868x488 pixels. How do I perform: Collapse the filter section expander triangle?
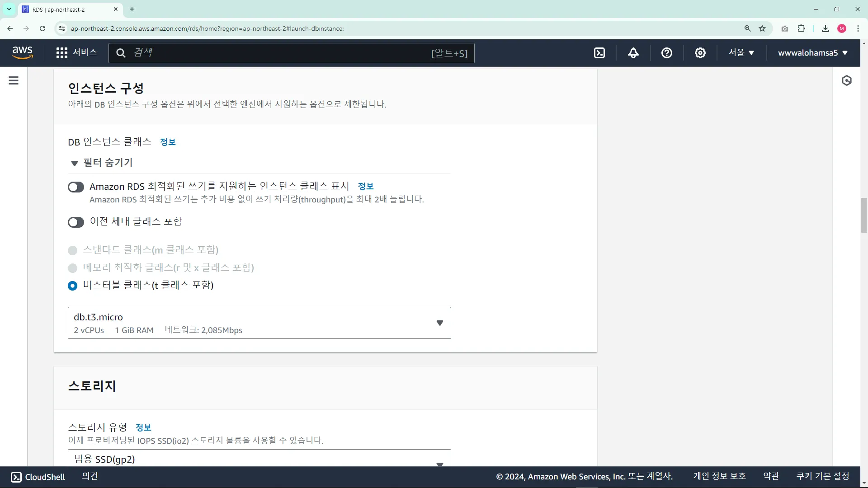pyautogui.click(x=75, y=163)
